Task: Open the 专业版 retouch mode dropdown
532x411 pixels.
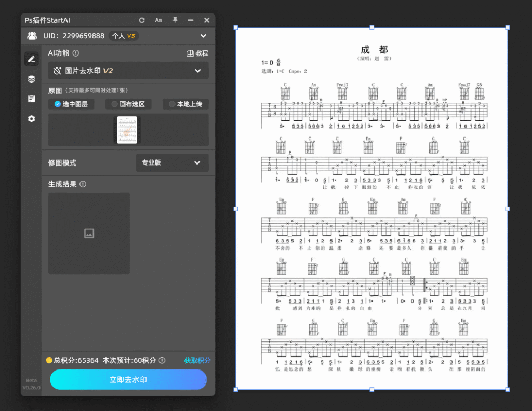Action: tap(172, 162)
